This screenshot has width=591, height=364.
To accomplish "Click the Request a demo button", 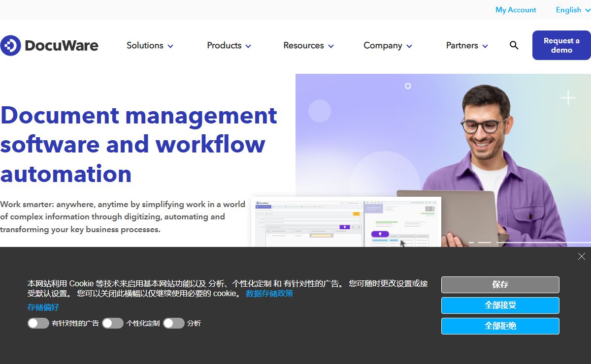I will click(x=561, y=45).
